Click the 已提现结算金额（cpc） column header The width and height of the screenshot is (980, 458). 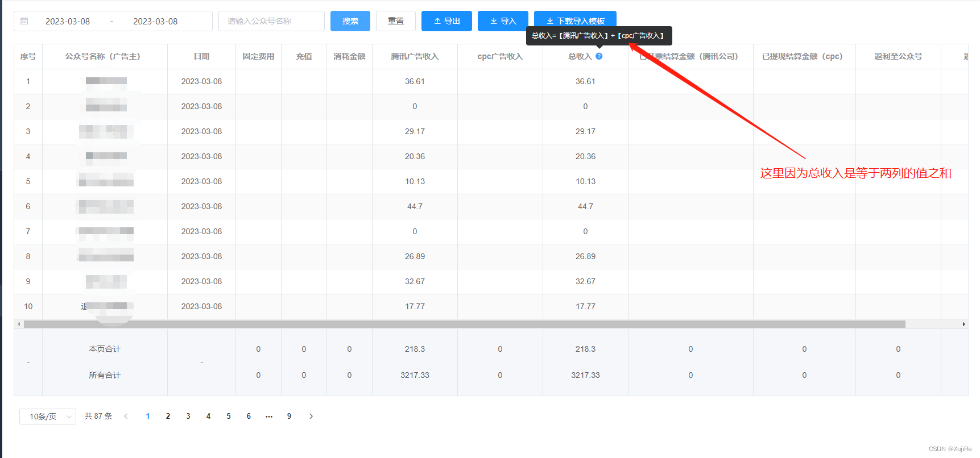[804, 56]
